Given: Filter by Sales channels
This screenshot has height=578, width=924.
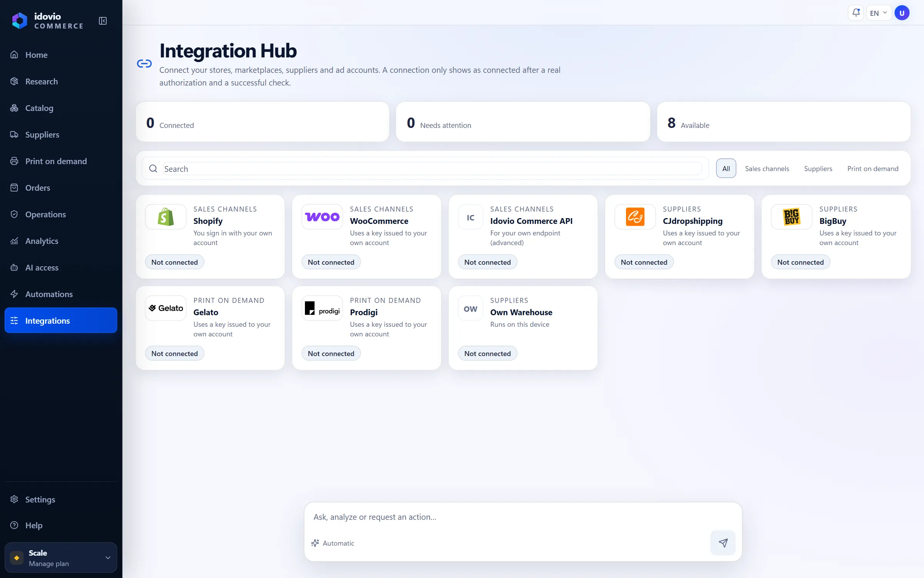Looking at the screenshot, I should point(767,168).
